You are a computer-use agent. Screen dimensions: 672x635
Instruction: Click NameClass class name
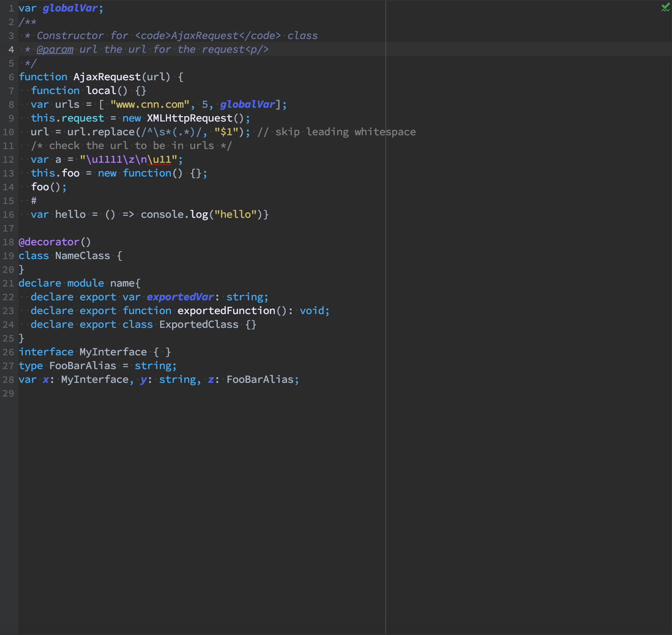pos(83,256)
